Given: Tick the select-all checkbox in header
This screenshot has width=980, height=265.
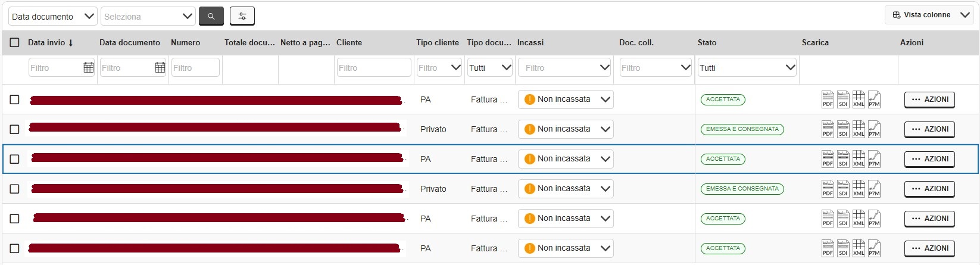Looking at the screenshot, I should point(15,42).
